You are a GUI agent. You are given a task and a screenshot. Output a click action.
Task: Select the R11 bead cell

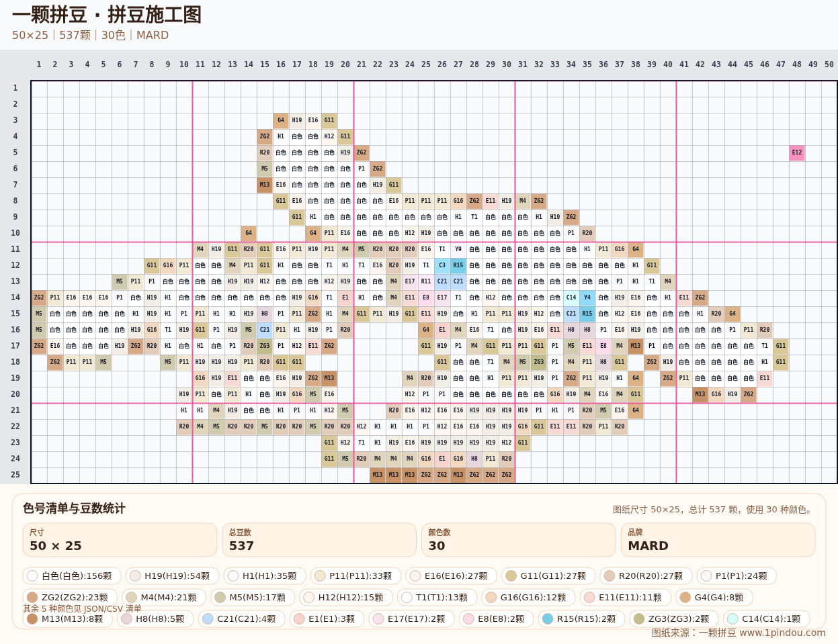tap(426, 281)
